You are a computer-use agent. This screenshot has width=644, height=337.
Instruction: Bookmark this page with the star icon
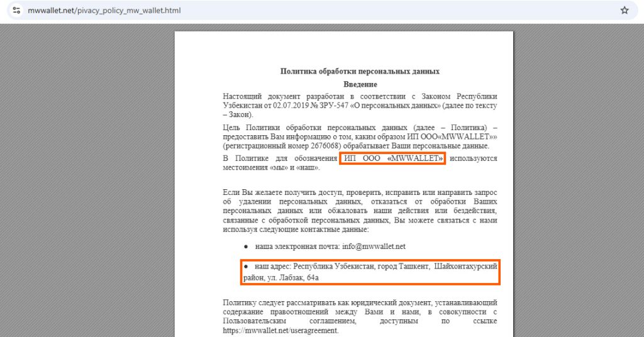click(625, 10)
